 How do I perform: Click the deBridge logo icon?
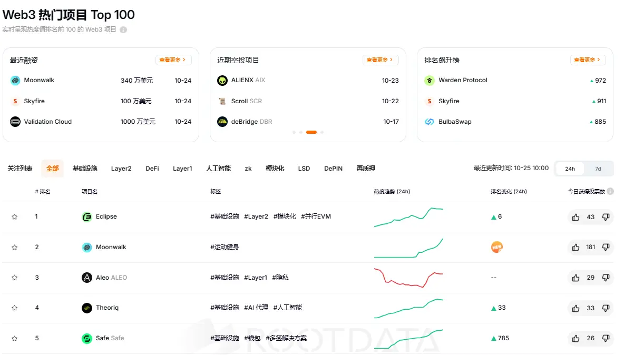[x=223, y=122]
